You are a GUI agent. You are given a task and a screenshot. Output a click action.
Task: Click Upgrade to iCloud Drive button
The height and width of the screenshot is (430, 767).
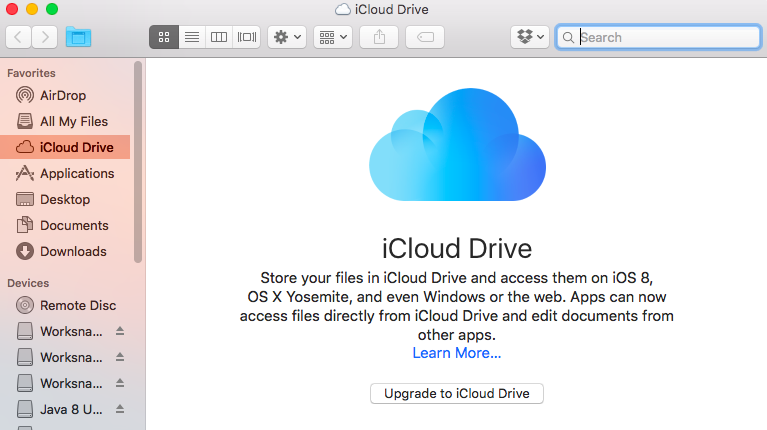[456, 393]
